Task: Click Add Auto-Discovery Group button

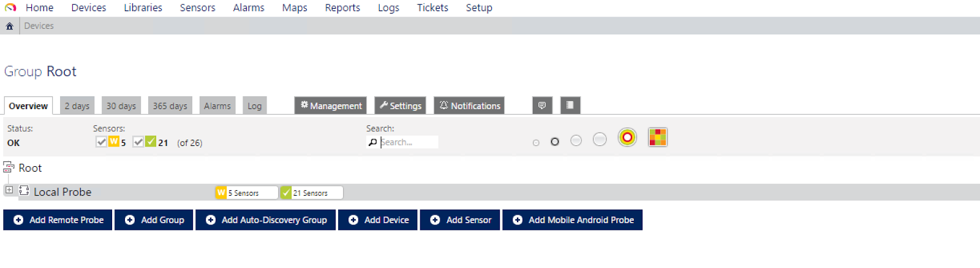Action: click(x=266, y=220)
